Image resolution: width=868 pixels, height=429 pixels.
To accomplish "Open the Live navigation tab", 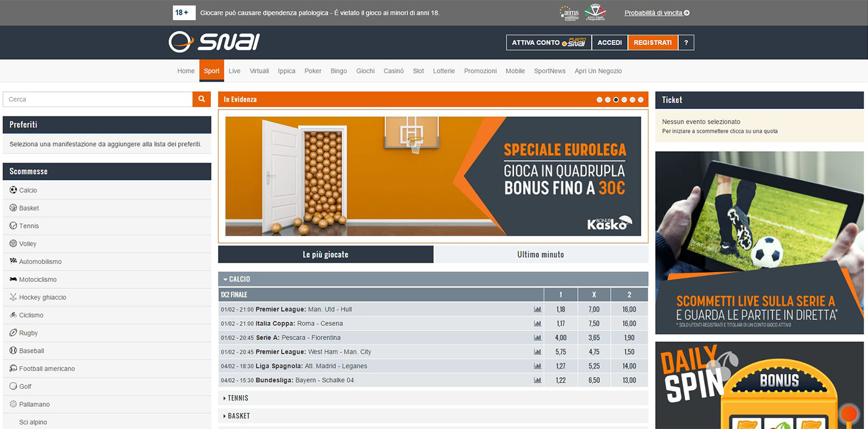I will point(235,71).
